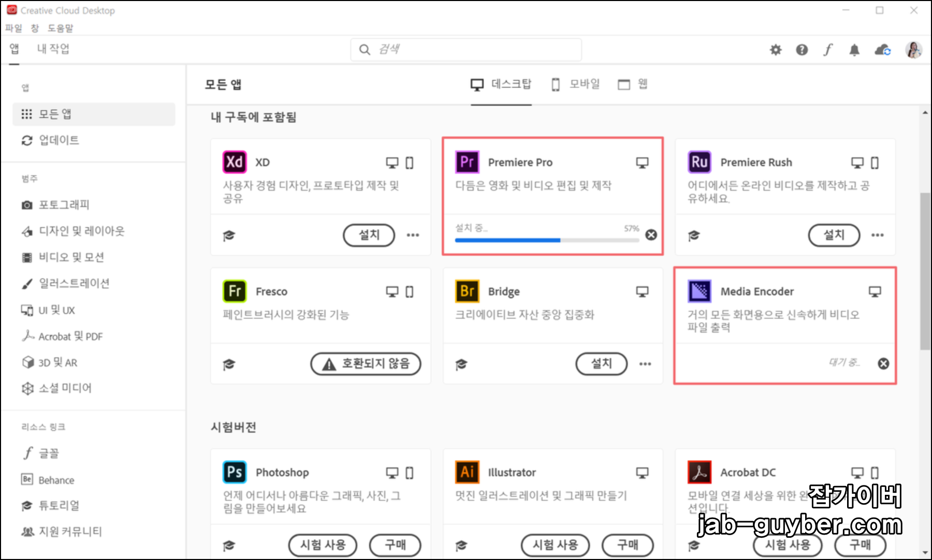Open 튜토리얼 resource link
This screenshot has width=932, height=560.
click(50, 506)
